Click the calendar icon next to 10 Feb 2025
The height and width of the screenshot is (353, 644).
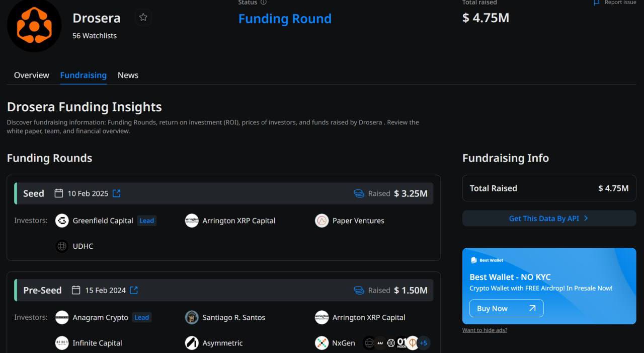(58, 193)
